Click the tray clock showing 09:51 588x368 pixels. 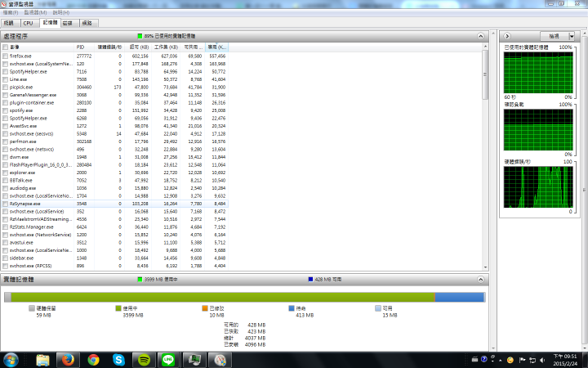pyautogui.click(x=565, y=360)
